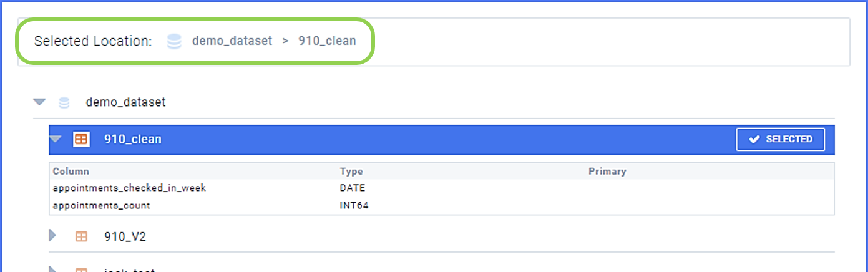Select the demo_dataset tree label

click(125, 102)
